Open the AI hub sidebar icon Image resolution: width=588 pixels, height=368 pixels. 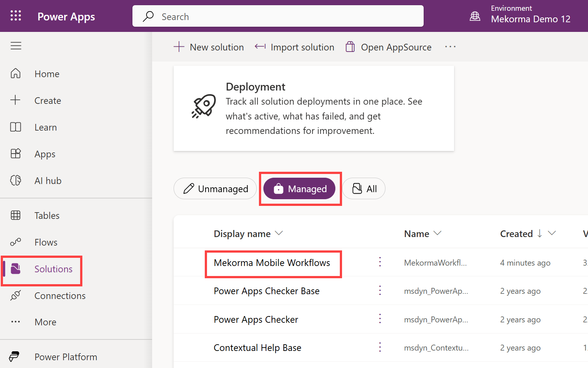point(16,181)
